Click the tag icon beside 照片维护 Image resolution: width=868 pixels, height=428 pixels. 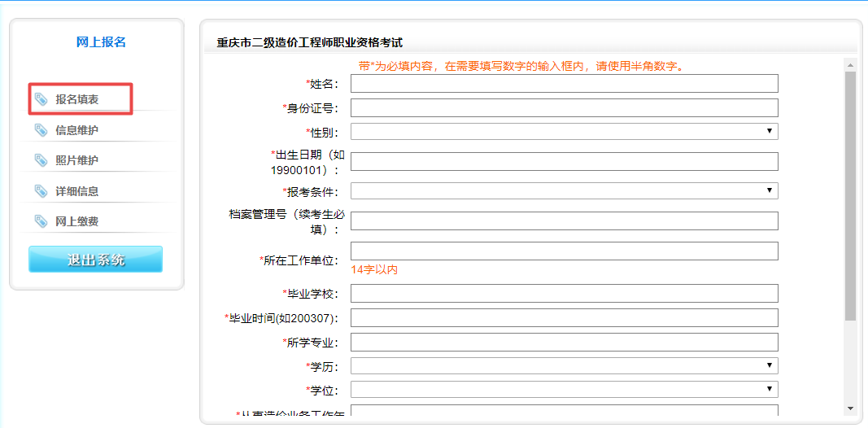tap(41, 160)
